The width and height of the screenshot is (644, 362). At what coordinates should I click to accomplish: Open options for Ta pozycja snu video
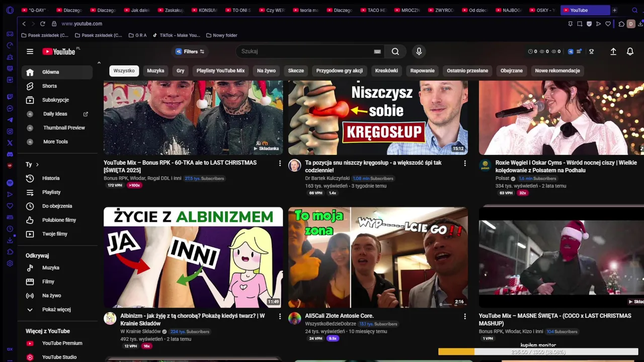[464, 163]
